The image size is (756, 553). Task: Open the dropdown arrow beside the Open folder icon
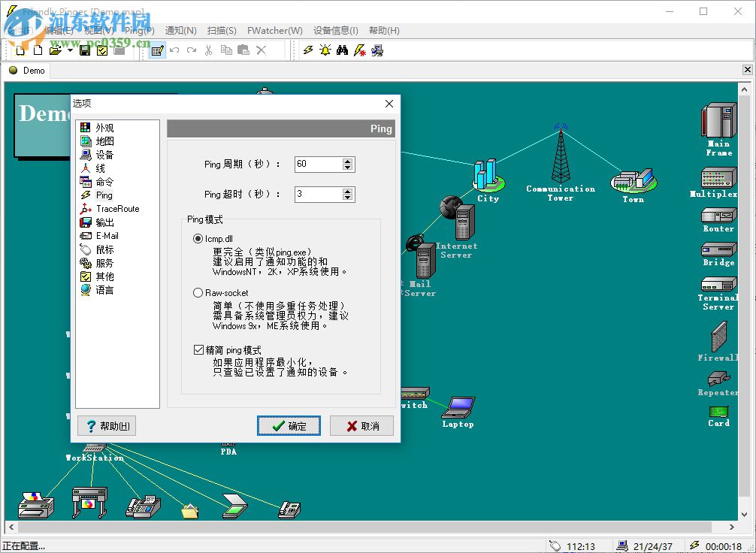(x=70, y=50)
